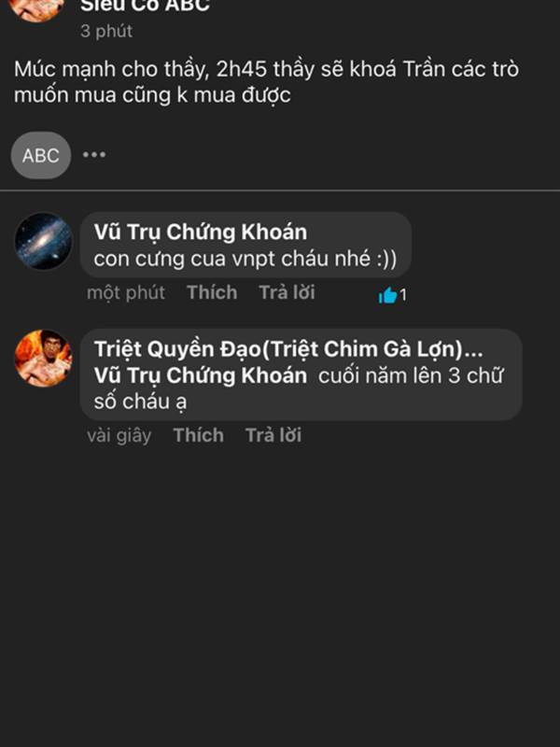Open post author name Siêu Cổ ABC
Screen dimensions: 560x747
pyautogui.click(x=146, y=6)
